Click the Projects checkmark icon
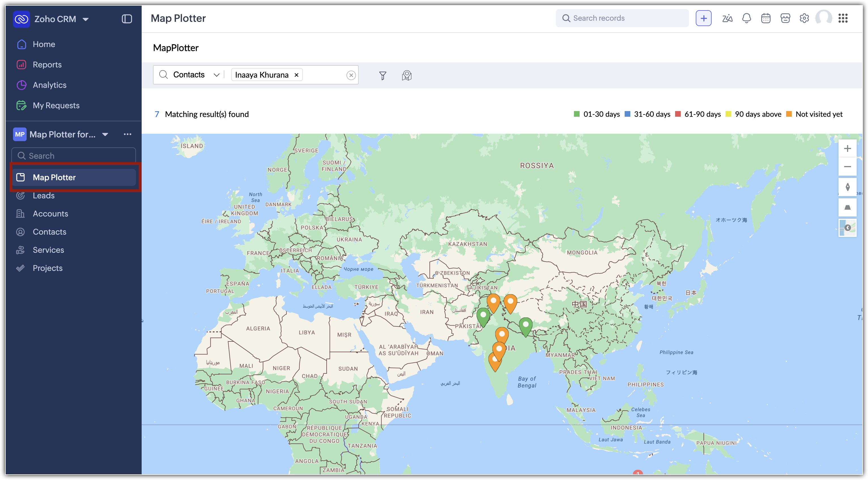The height and width of the screenshot is (480, 868). click(x=21, y=268)
